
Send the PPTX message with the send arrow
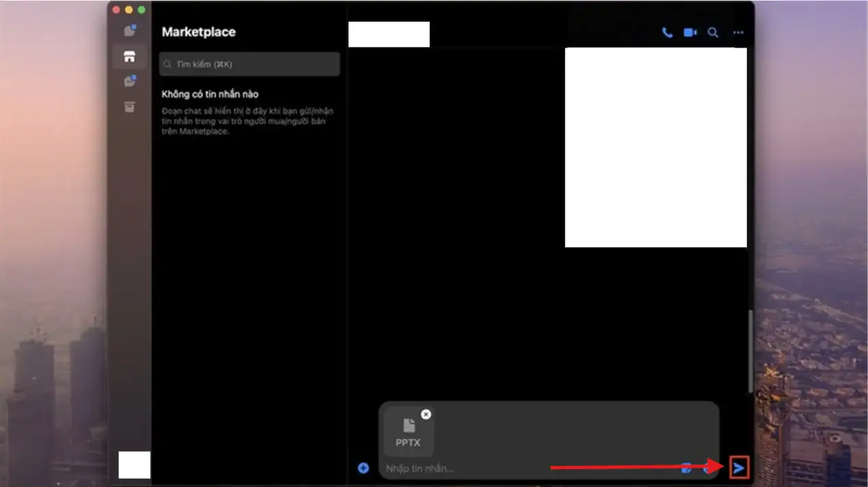[739, 467]
